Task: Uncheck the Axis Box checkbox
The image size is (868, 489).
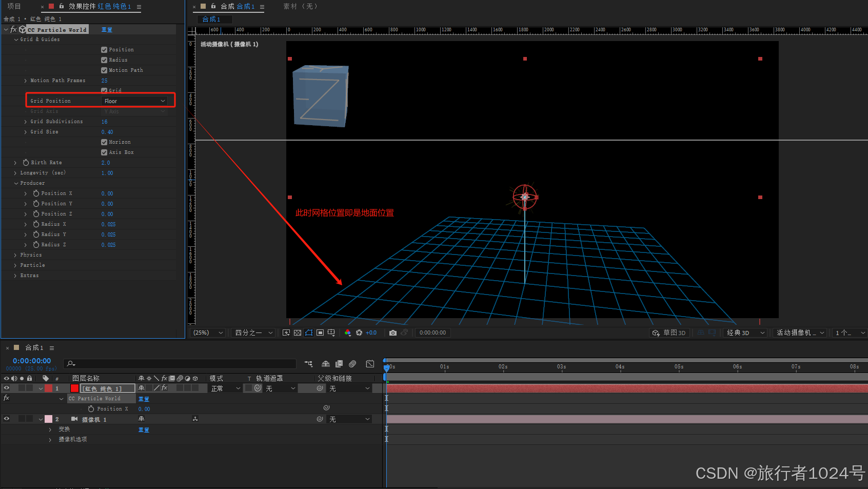Action: tap(104, 152)
